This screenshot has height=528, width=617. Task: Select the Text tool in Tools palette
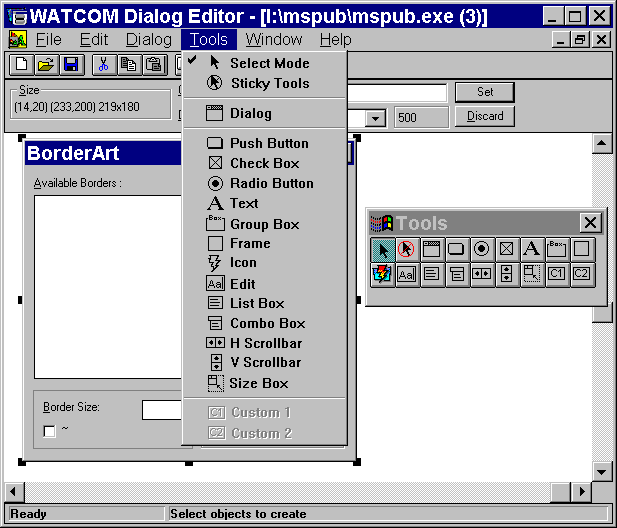[x=532, y=249]
